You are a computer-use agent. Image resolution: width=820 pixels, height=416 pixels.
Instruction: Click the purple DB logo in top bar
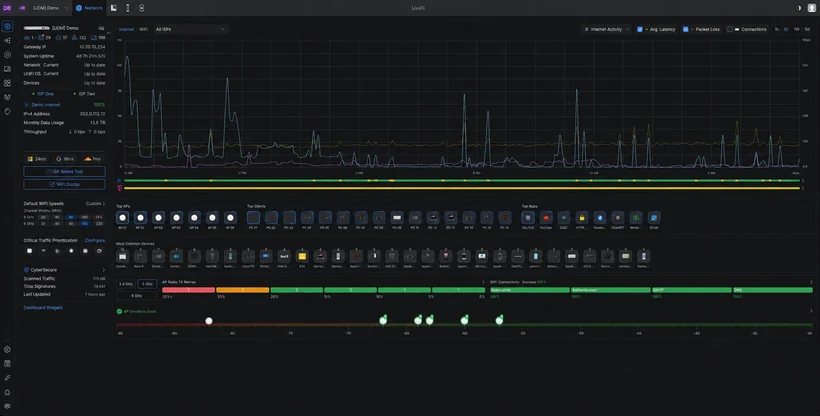pos(7,8)
